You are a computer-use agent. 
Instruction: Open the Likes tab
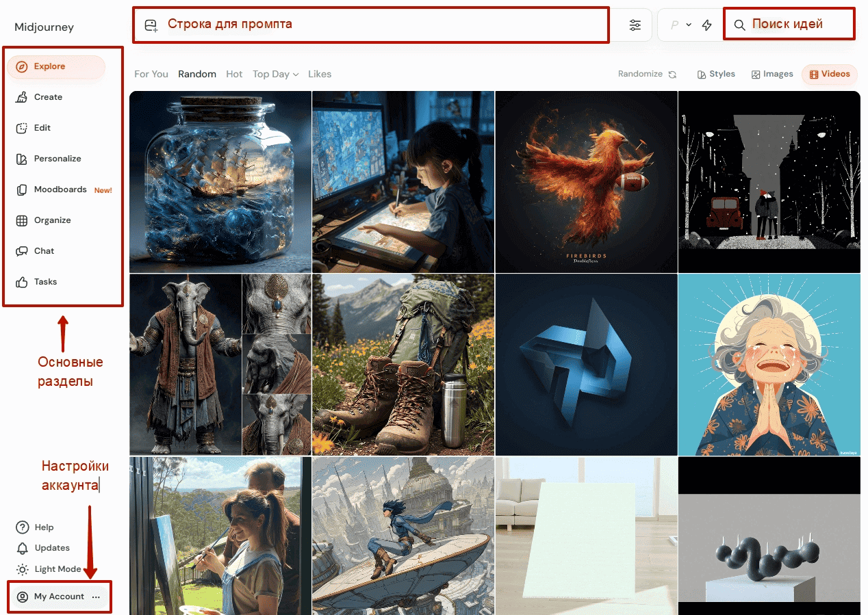tap(320, 74)
